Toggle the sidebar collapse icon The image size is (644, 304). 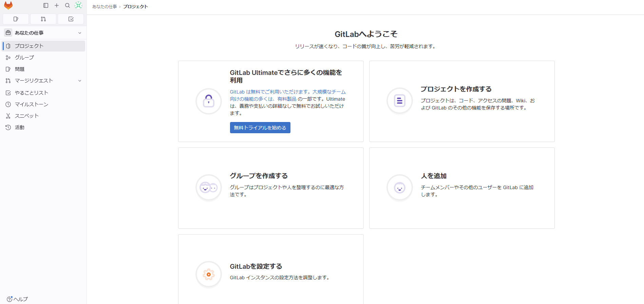point(46,5)
